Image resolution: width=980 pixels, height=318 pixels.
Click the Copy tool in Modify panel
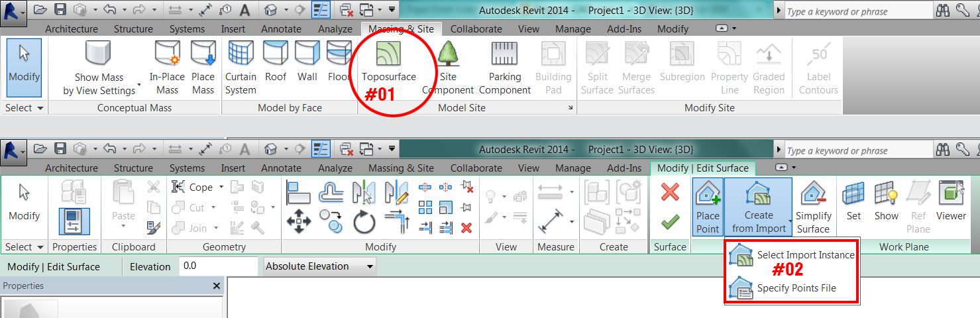pyautogui.click(x=330, y=222)
